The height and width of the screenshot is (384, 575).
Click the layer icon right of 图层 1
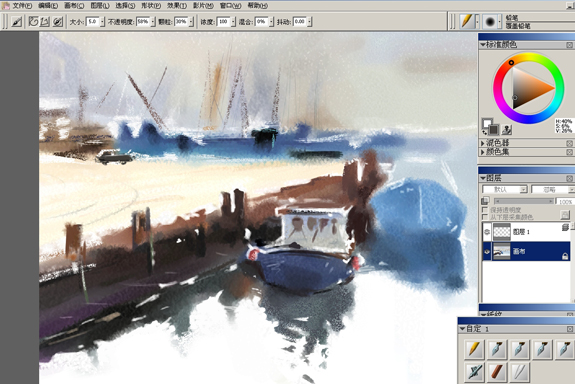pos(565,227)
